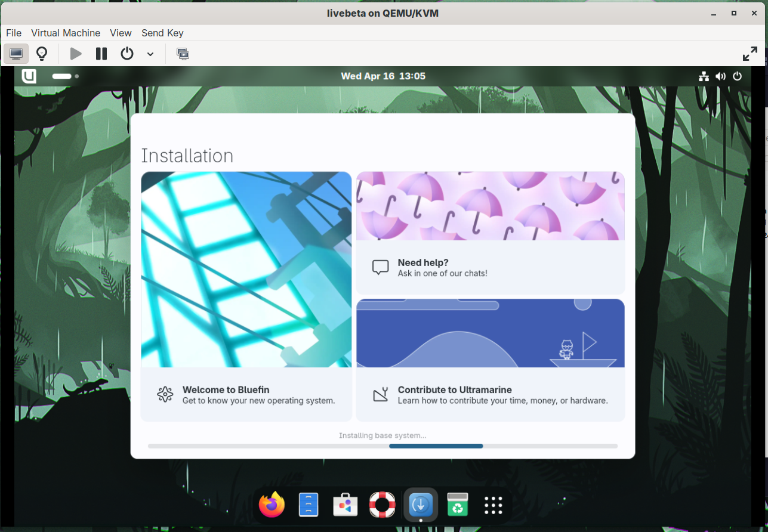
Task: Open the View menu
Action: point(121,33)
